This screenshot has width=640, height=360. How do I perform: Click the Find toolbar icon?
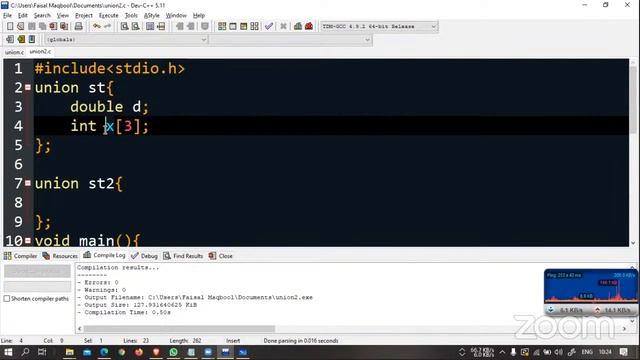[124, 26]
